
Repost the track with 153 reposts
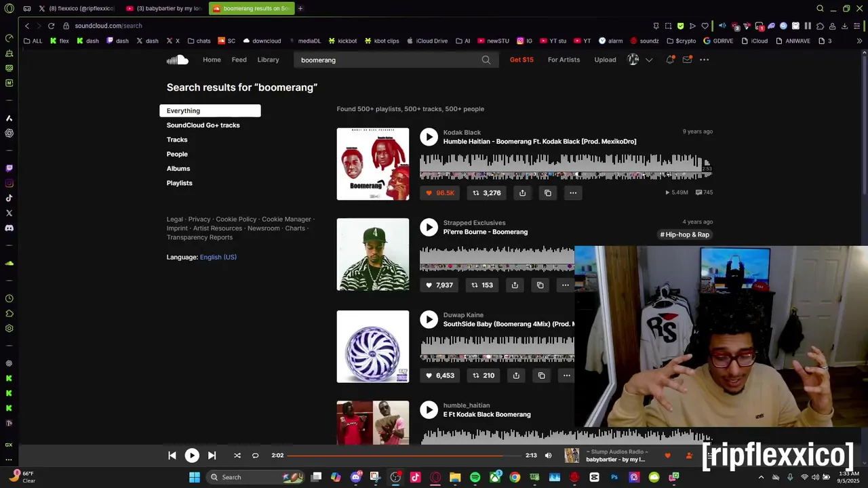coord(482,285)
